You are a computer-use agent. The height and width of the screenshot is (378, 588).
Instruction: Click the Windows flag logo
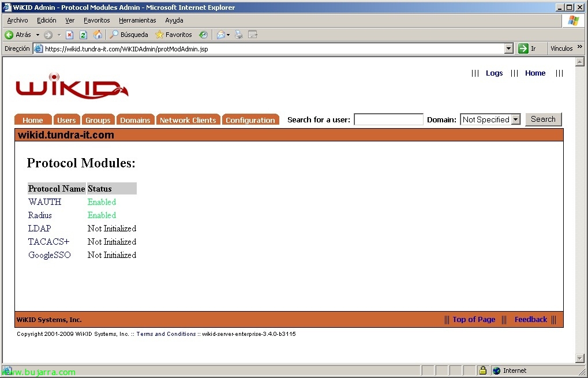(x=573, y=21)
